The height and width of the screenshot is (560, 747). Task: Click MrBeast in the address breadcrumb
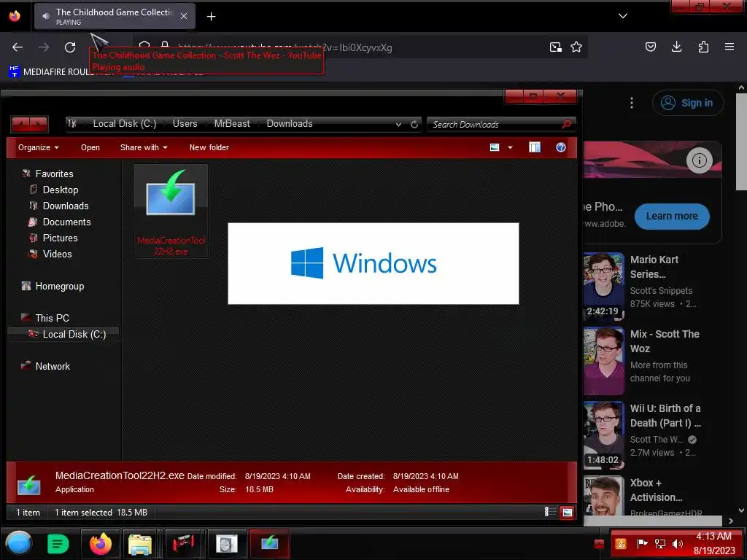(x=232, y=124)
